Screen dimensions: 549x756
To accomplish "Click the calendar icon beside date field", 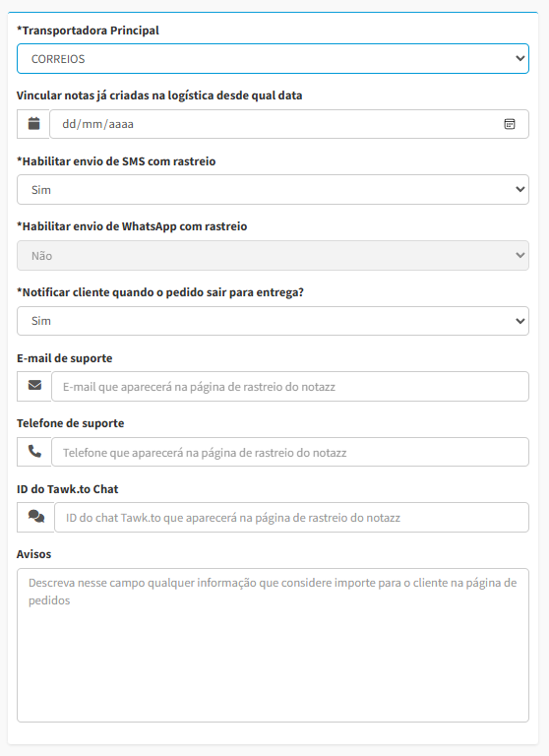I will pyautogui.click(x=33, y=124).
